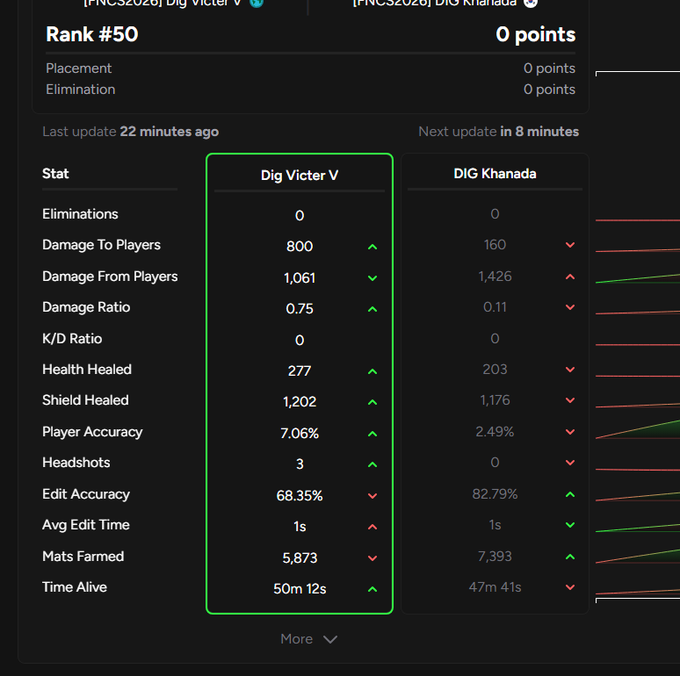This screenshot has height=676, width=680.
Task: Click Khanada's Mats Farmed up arrow
Action: 570,557
